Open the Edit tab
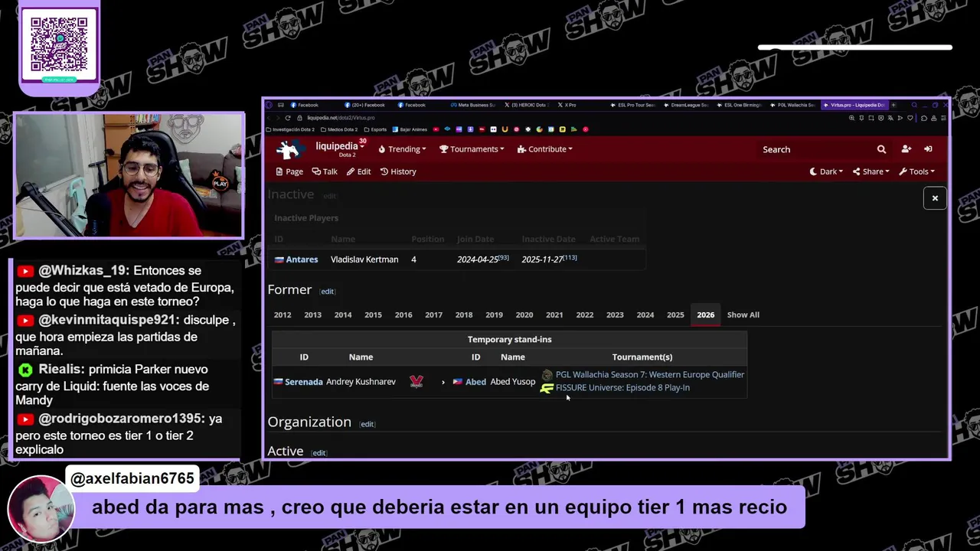The width and height of the screenshot is (980, 551). (358, 171)
